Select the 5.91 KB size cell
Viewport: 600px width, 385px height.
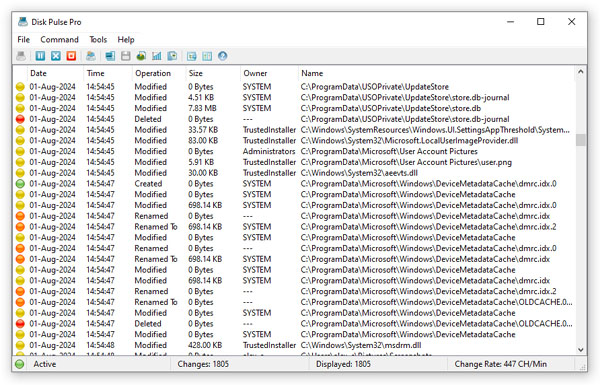[201, 162]
